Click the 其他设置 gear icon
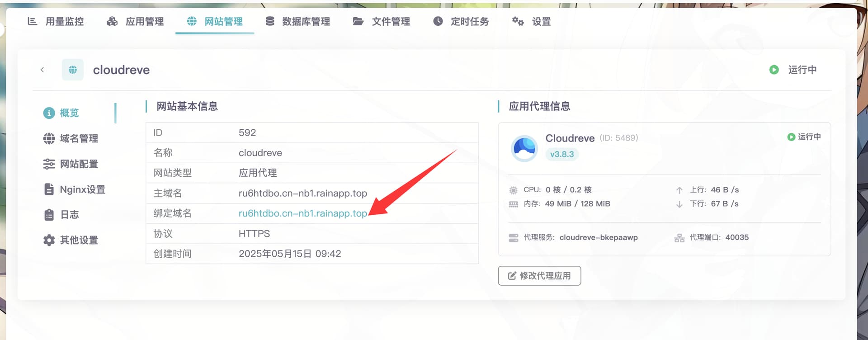868x340 pixels. click(x=49, y=240)
